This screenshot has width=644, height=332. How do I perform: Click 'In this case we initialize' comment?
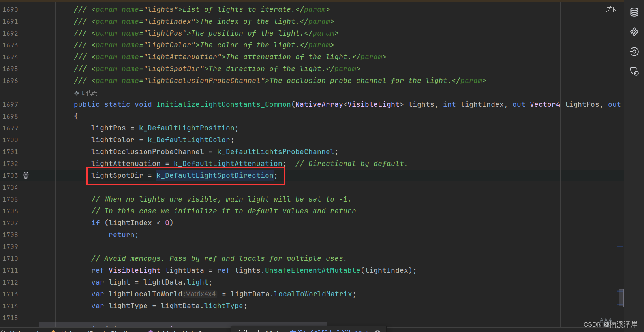coord(223,211)
